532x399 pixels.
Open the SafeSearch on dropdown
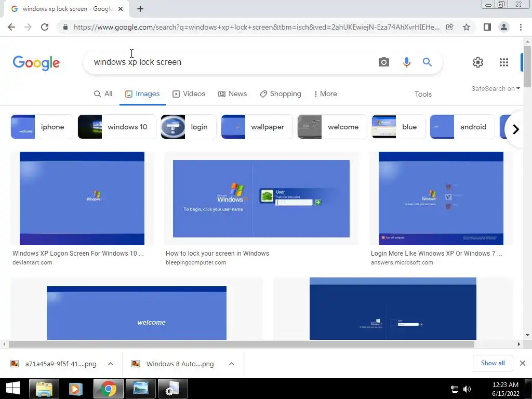coord(495,88)
